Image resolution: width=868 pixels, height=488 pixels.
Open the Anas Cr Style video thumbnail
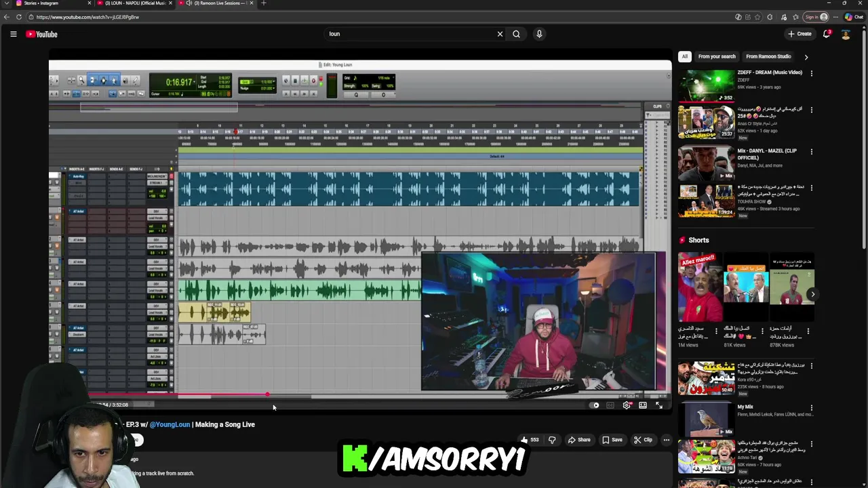[706, 122]
